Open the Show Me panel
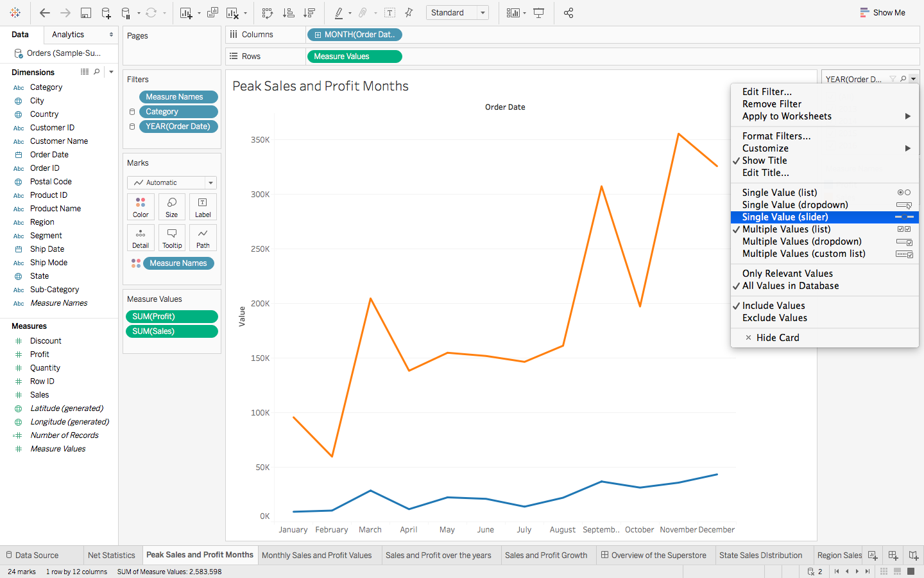Screen dimensions: 924x578 click(x=883, y=12)
